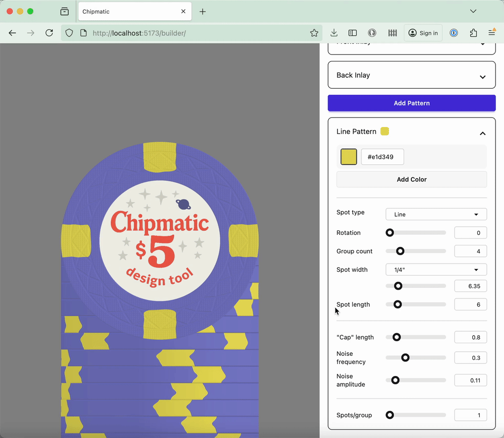The image size is (504, 438).
Task: Edit the #e1d349 hex color field
Action: [382, 157]
